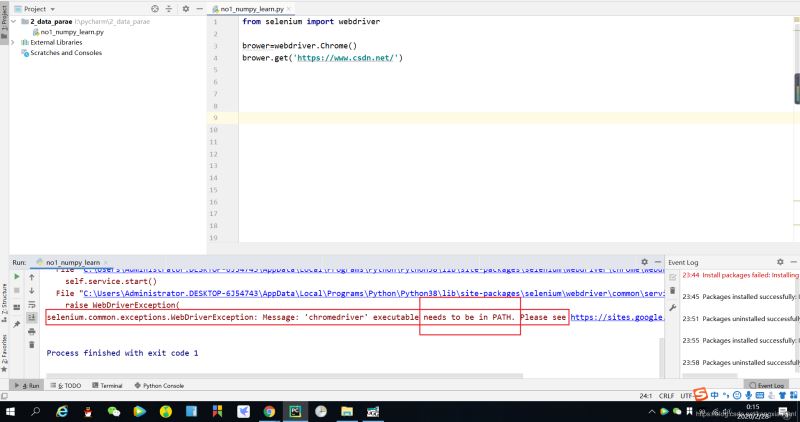This screenshot has width=800, height=422.
Task: Switch to no1_numpy_learn.py editor tab
Action: [x=252, y=9]
